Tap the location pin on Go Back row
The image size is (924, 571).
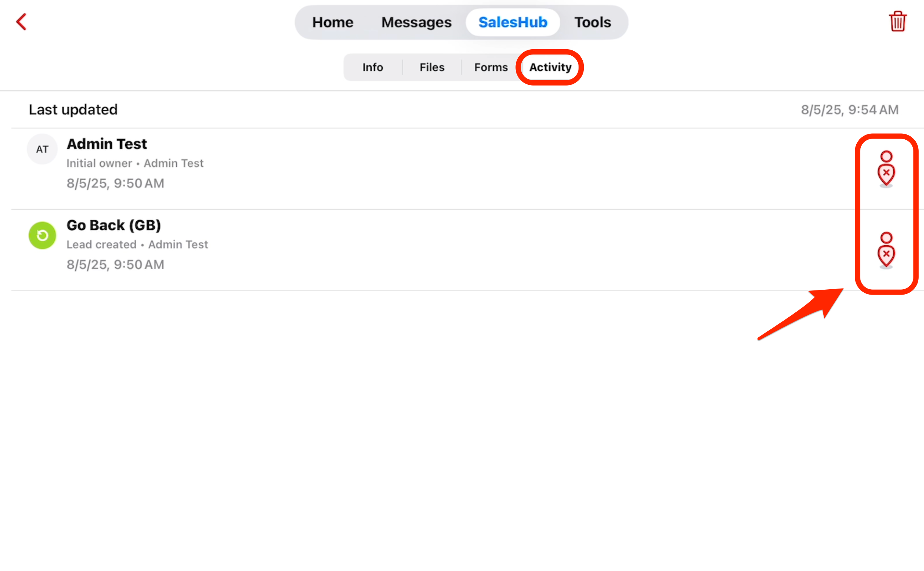[886, 250]
